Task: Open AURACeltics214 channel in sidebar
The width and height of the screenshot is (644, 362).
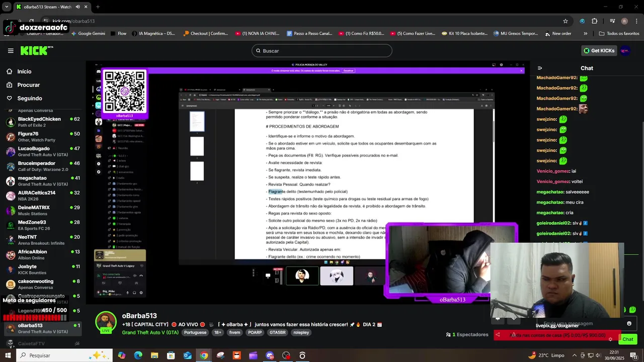Action: [x=42, y=196]
